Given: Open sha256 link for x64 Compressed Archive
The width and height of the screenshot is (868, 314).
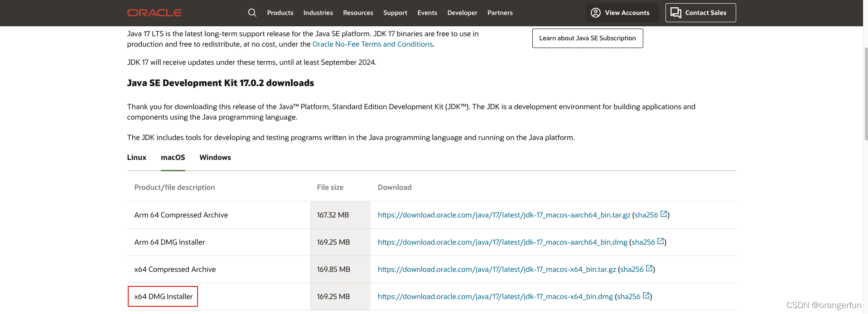Looking at the screenshot, I should pos(632,269).
